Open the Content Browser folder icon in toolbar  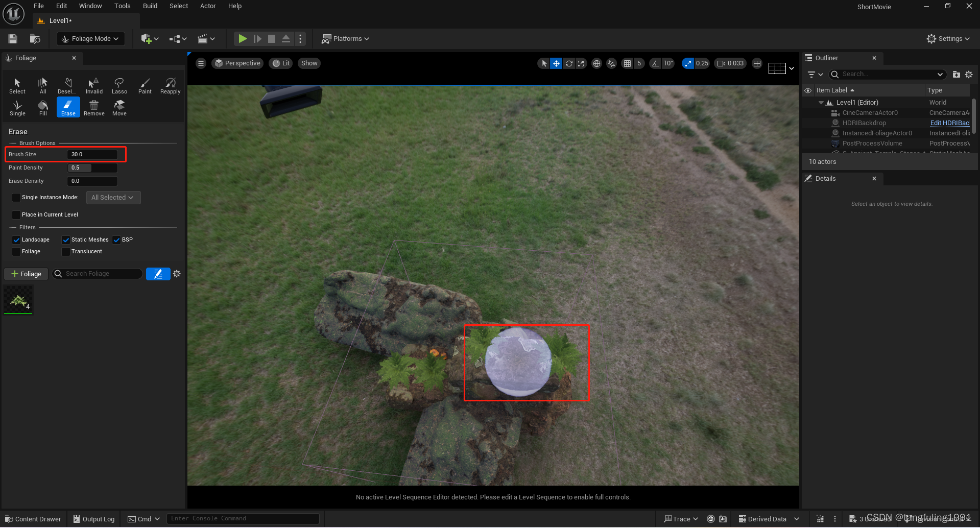point(35,39)
